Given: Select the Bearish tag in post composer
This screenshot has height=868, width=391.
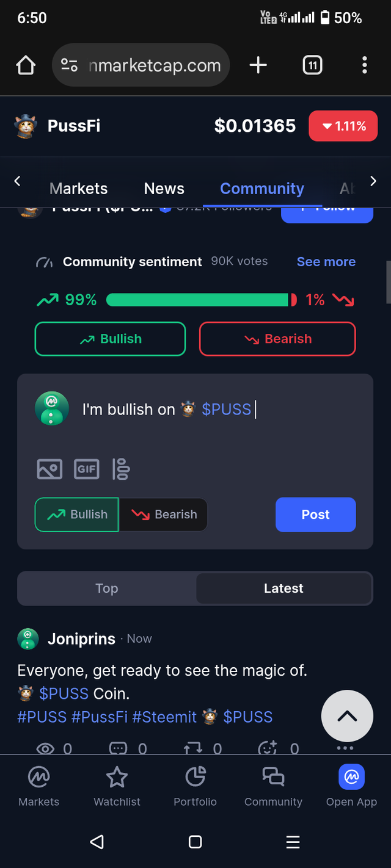Looking at the screenshot, I should [x=164, y=515].
